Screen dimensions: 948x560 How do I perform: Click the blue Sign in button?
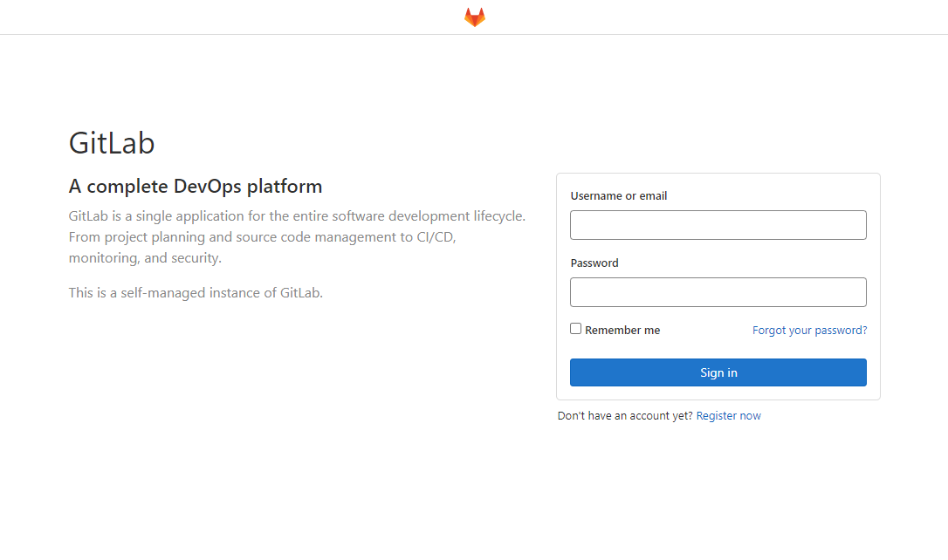(718, 372)
